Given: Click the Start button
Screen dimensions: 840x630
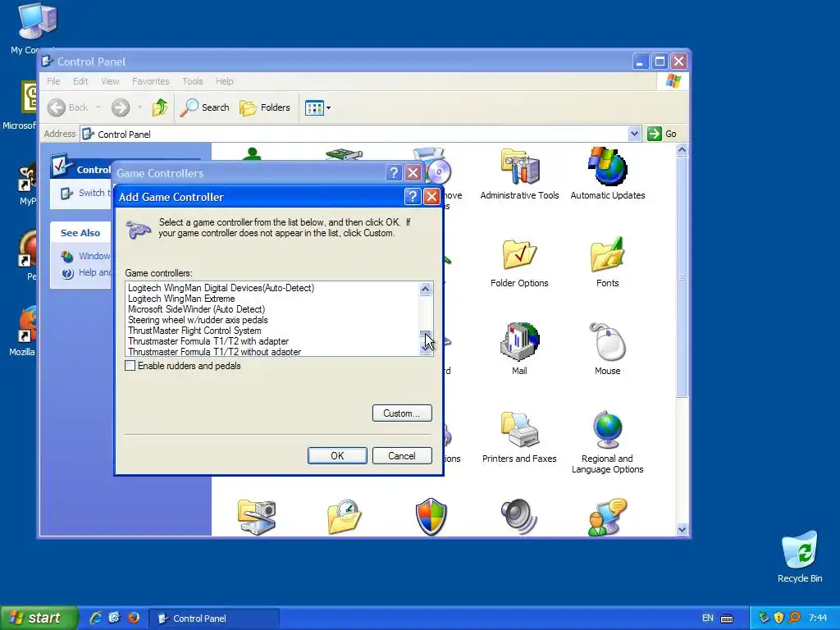Looking at the screenshot, I should pos(39,618).
